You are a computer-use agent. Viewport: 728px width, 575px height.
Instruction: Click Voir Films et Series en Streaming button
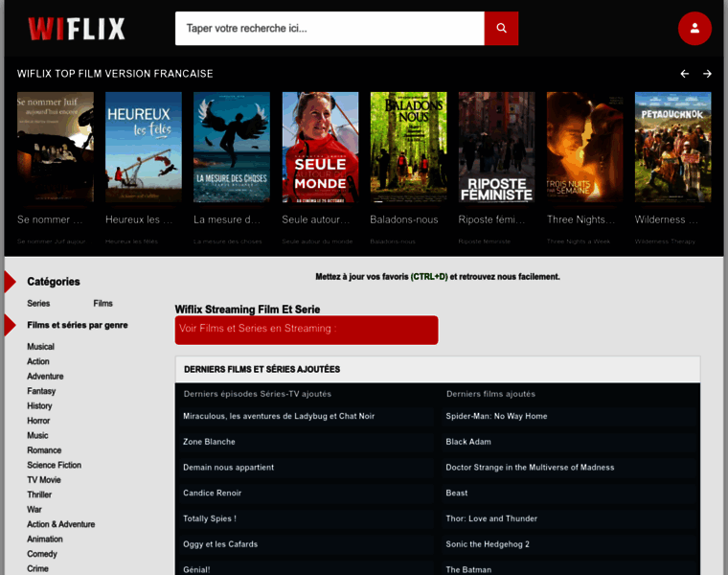pos(307,331)
